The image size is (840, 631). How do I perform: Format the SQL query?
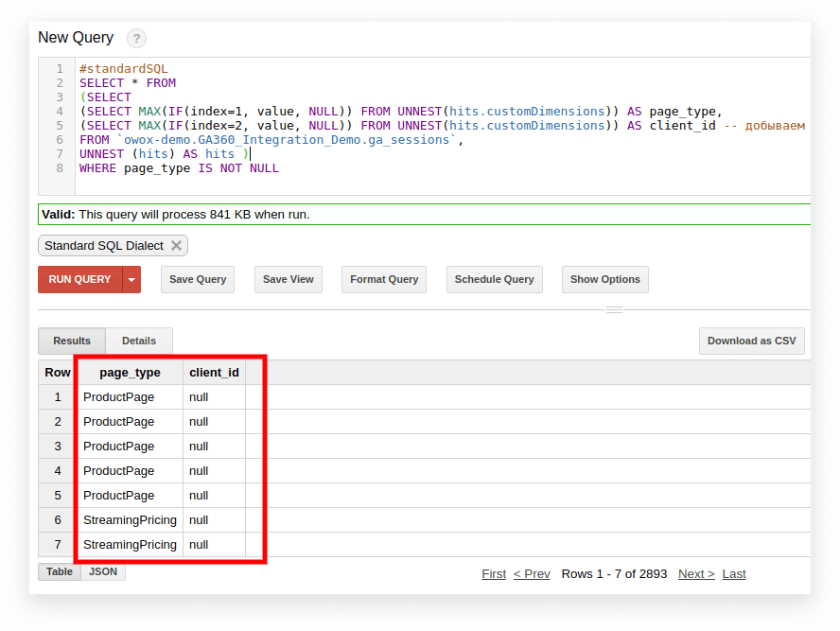click(x=383, y=279)
